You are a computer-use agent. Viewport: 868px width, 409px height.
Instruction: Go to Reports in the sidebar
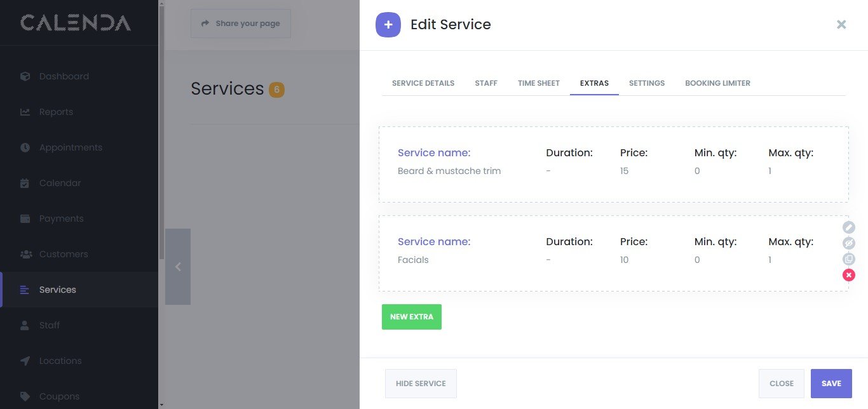(56, 112)
